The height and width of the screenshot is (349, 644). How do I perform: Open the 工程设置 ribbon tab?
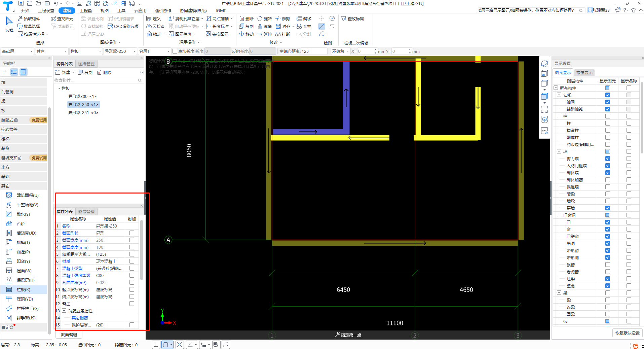46,10
